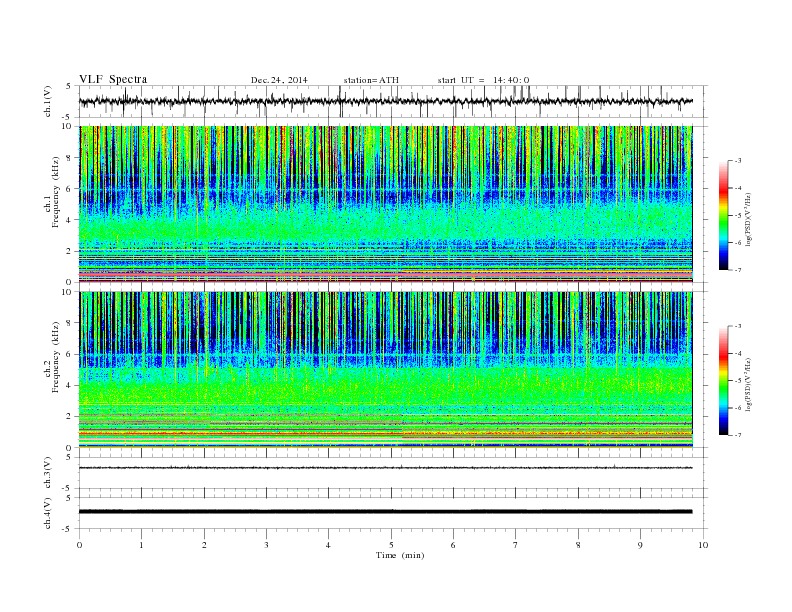This screenshot has height=612, width=792.
Task: Click the 'station=ATH' header text
Action: [371, 80]
